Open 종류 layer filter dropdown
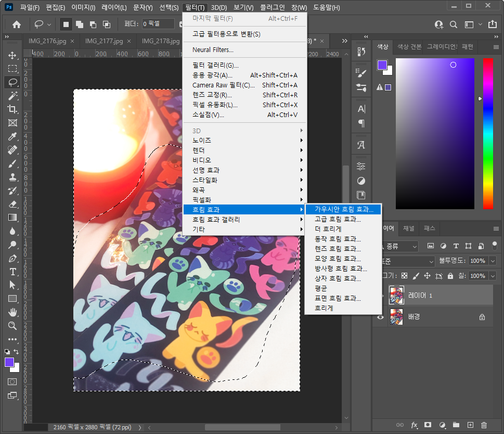 point(400,246)
